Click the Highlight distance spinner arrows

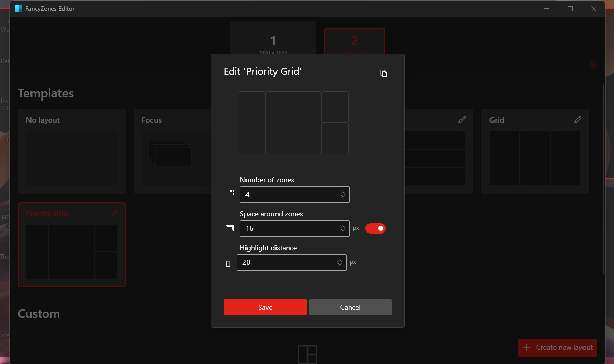tap(340, 262)
